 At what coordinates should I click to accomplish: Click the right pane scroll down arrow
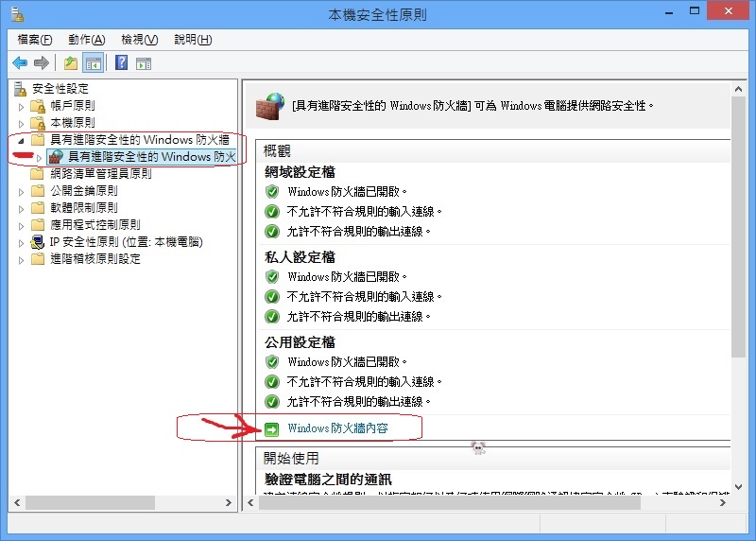738,487
